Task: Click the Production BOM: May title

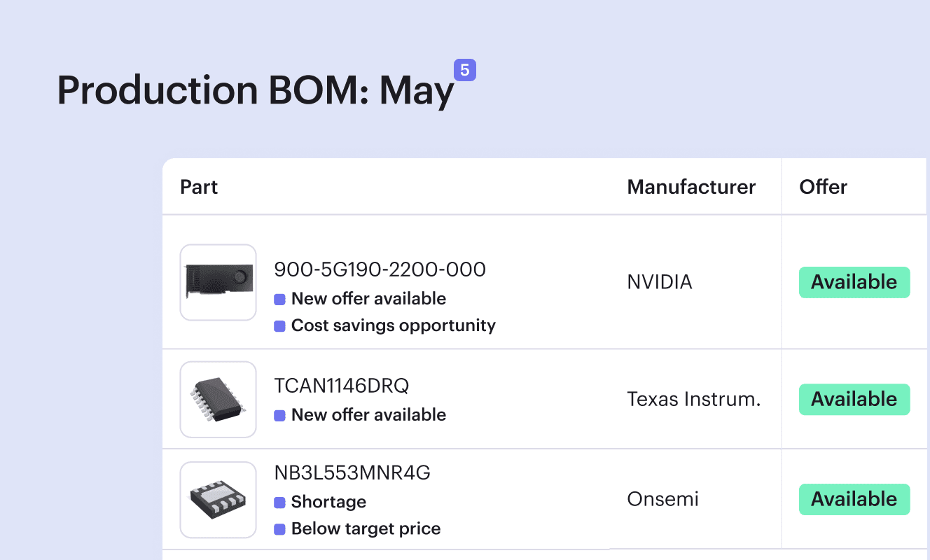Action: click(x=256, y=91)
